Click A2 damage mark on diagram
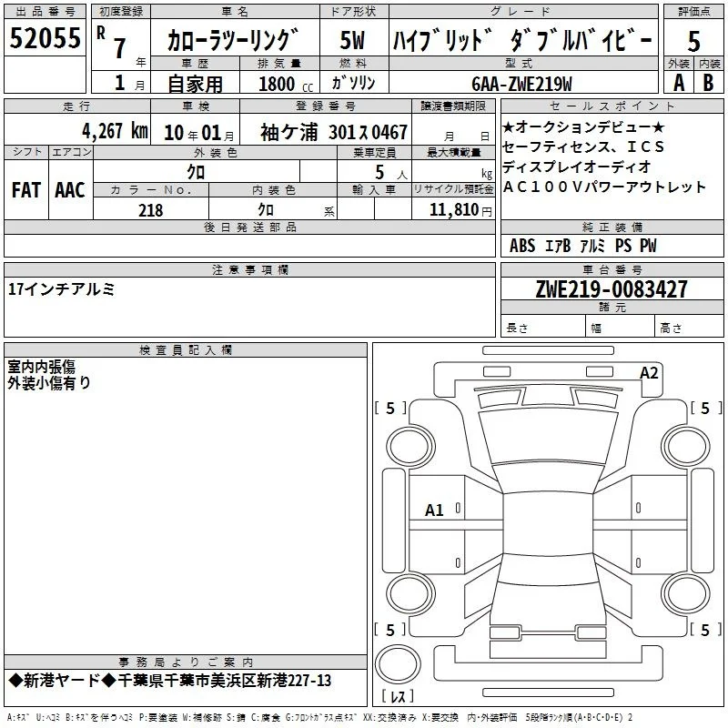This screenshot has height=728, width=728. pos(649,373)
